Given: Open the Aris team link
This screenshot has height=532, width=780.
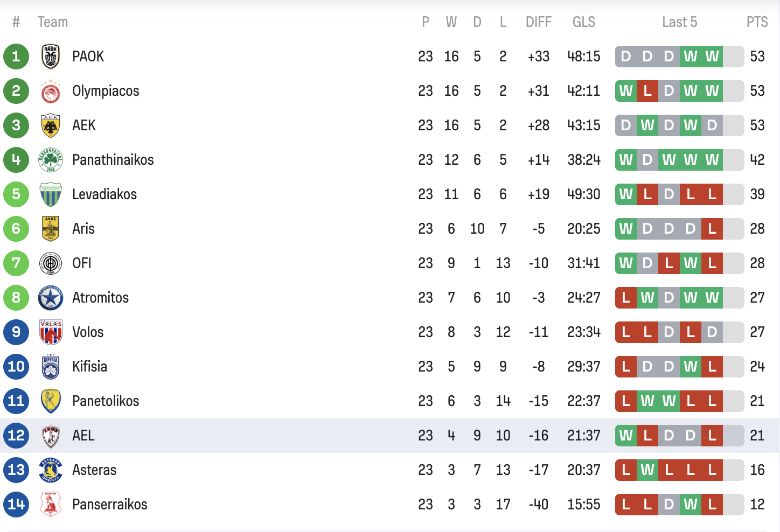Looking at the screenshot, I should [83, 229].
